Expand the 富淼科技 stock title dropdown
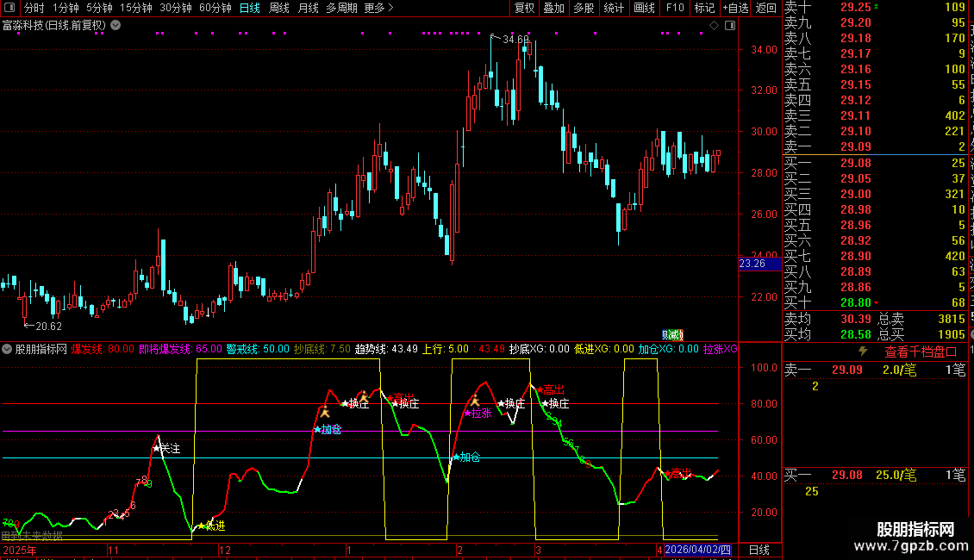Viewport: 974px width, 560px height. point(116,26)
